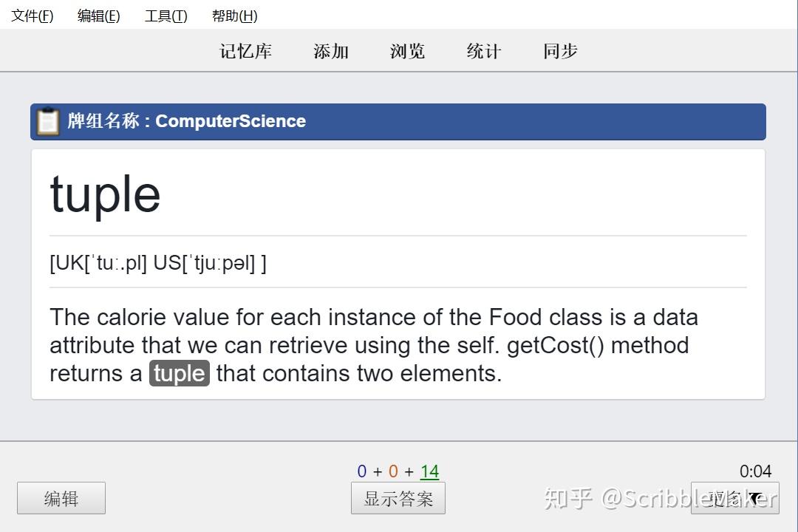This screenshot has height=532, width=798.
Task: View 统计 statistics
Action: click(484, 51)
